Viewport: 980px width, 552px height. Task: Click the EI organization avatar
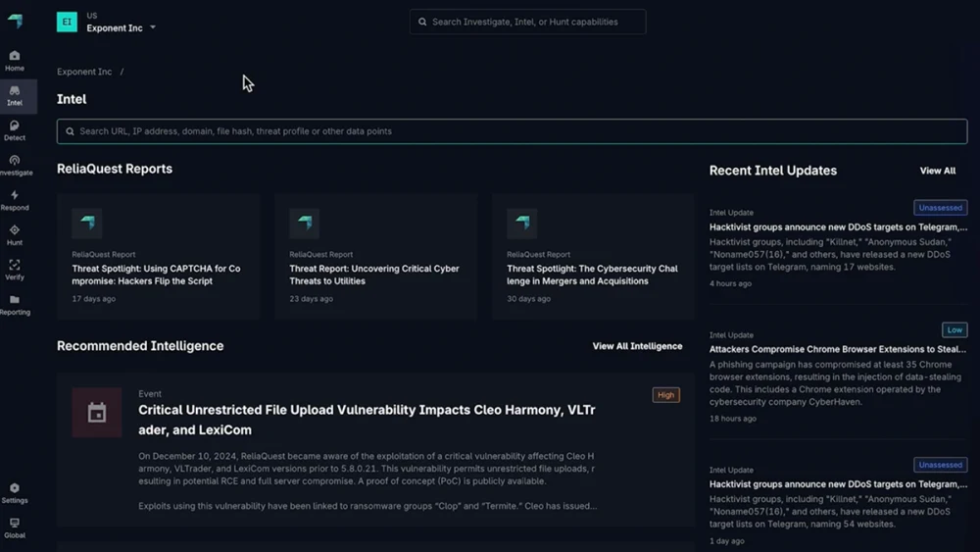click(67, 22)
